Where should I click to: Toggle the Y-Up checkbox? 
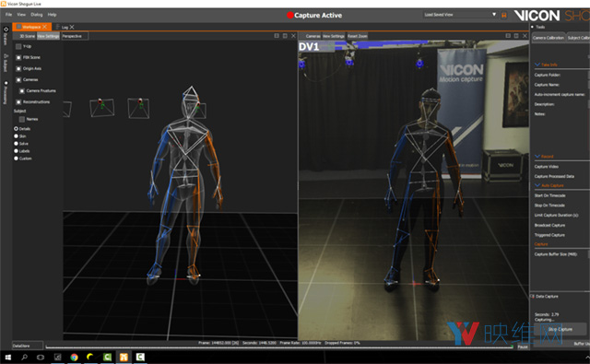(18, 47)
